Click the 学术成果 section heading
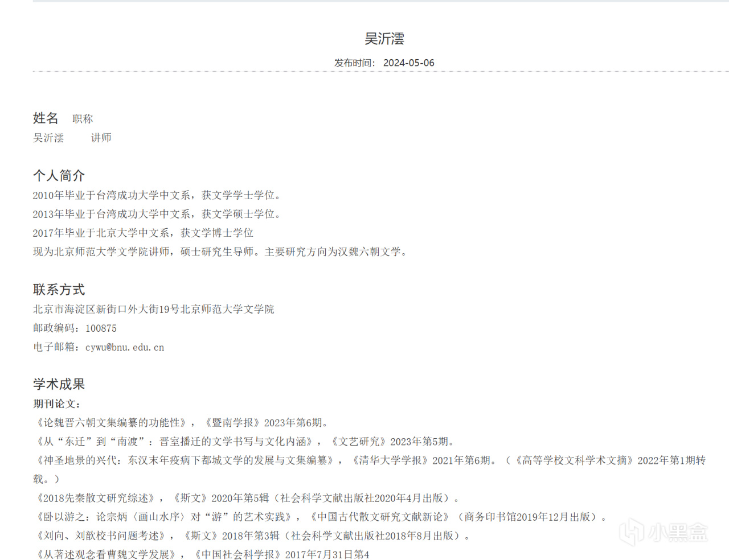The height and width of the screenshot is (560, 729). coord(59,384)
